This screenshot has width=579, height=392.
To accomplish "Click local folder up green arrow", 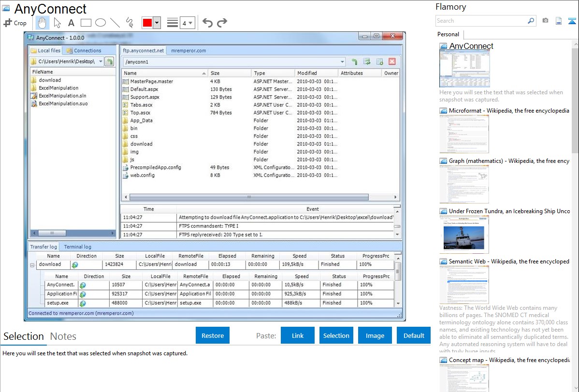I will point(109,61).
